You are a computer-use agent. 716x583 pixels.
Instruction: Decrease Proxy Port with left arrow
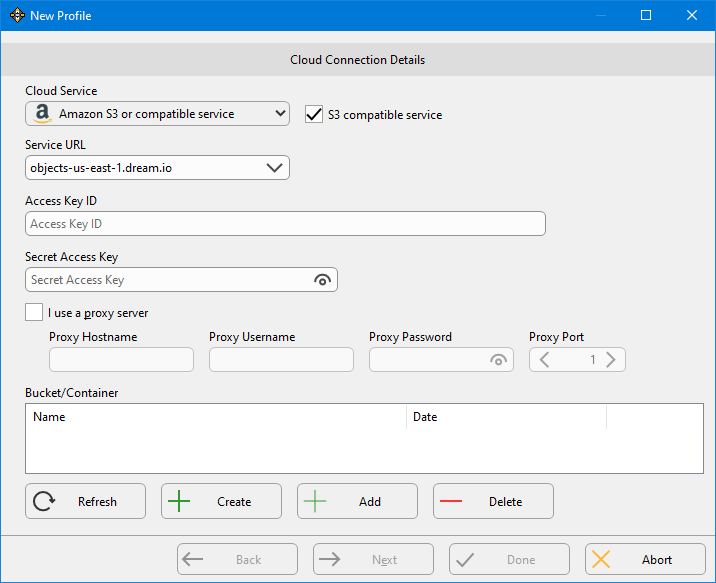pyautogui.click(x=544, y=360)
